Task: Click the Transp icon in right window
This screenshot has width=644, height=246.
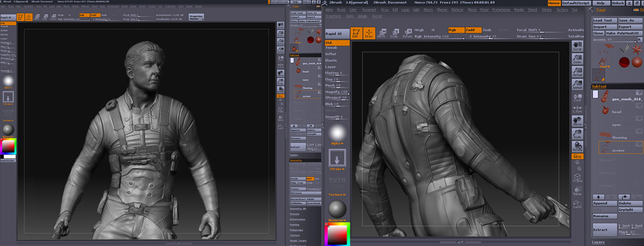Action: coord(578,191)
